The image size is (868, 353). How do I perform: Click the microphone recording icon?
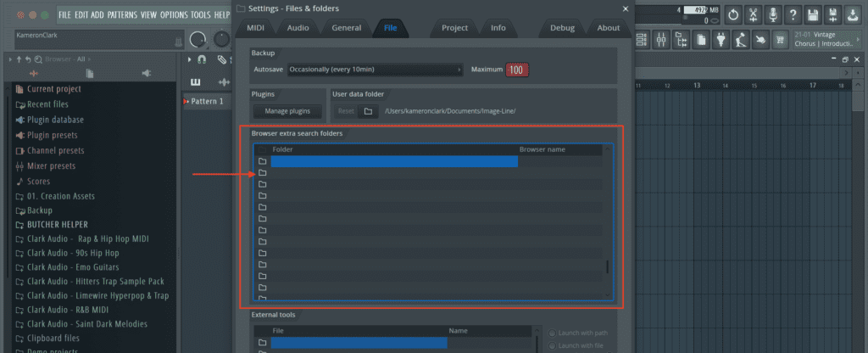tap(773, 15)
